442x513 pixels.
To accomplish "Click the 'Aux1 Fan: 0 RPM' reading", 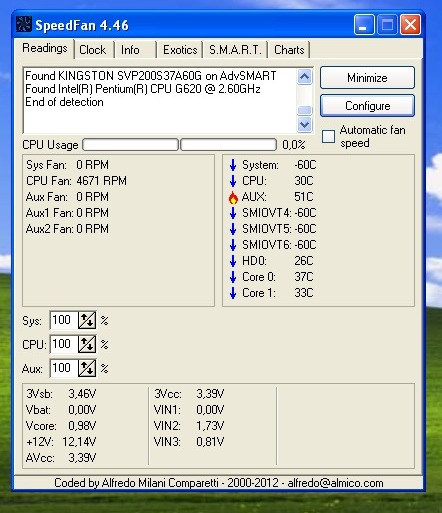I will [x=67, y=213].
